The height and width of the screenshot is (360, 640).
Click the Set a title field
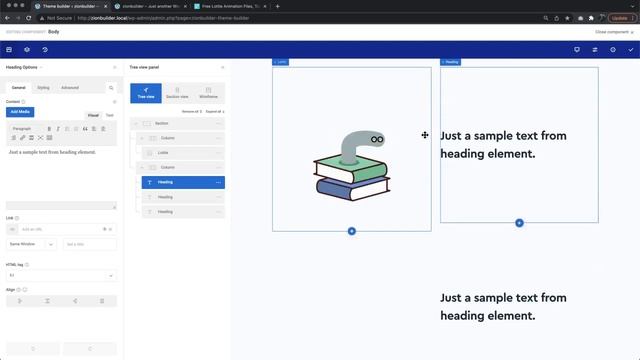click(90, 244)
